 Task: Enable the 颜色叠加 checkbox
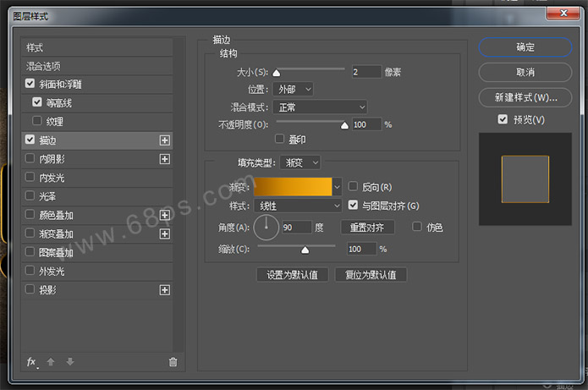tap(30, 214)
